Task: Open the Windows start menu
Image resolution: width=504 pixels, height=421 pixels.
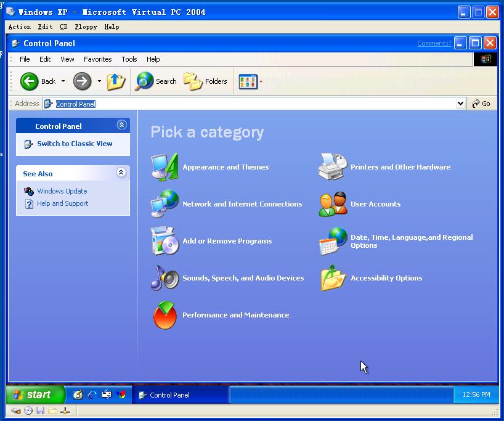Action: coord(35,394)
